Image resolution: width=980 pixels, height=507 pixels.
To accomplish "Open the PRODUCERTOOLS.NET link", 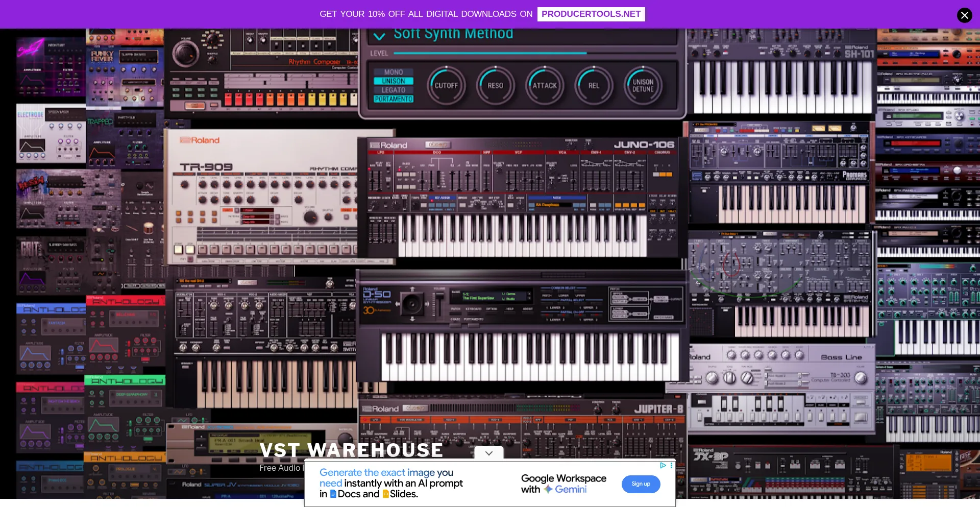I will [x=591, y=14].
